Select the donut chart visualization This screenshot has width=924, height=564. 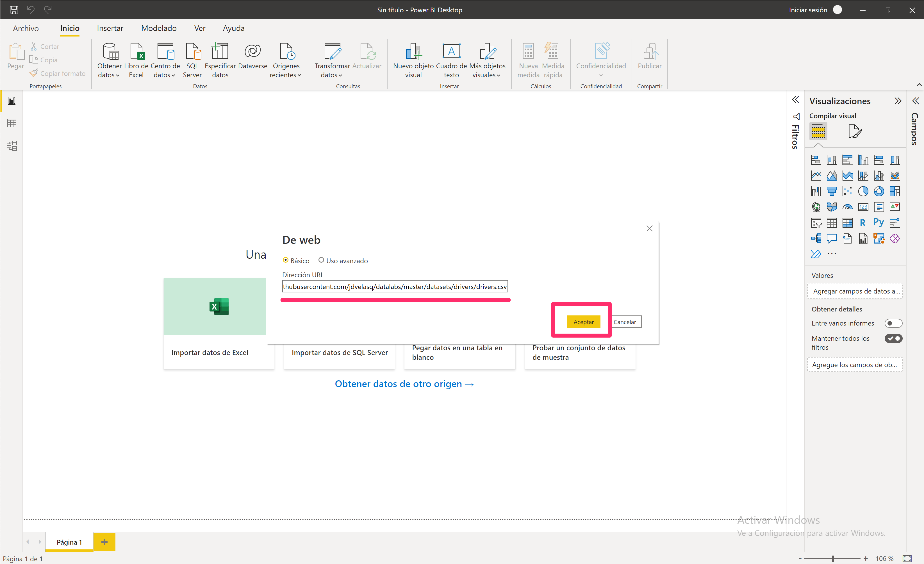click(879, 191)
